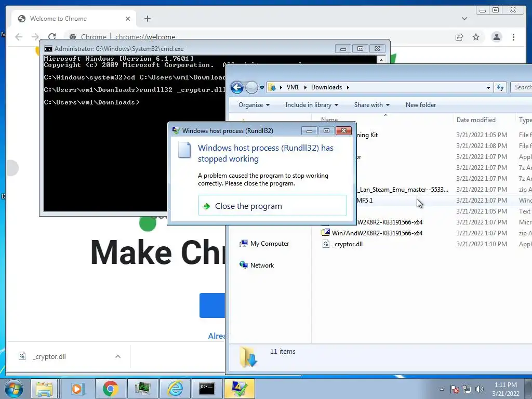Show hidden tray icons arrow
532x399 pixels.
click(442, 389)
